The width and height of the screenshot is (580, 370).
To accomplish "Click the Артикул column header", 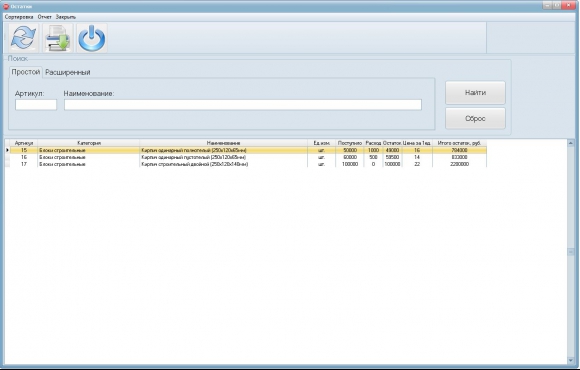I will [24, 143].
